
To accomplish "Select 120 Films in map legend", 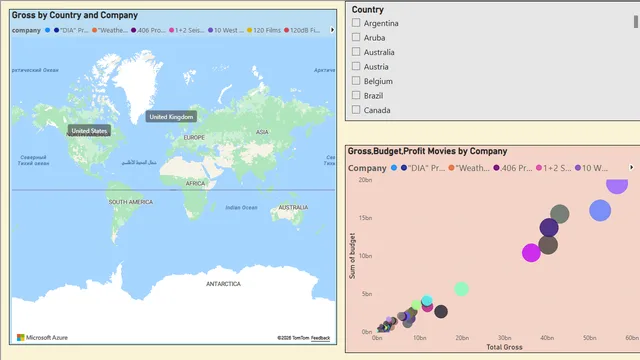I will coord(264,30).
